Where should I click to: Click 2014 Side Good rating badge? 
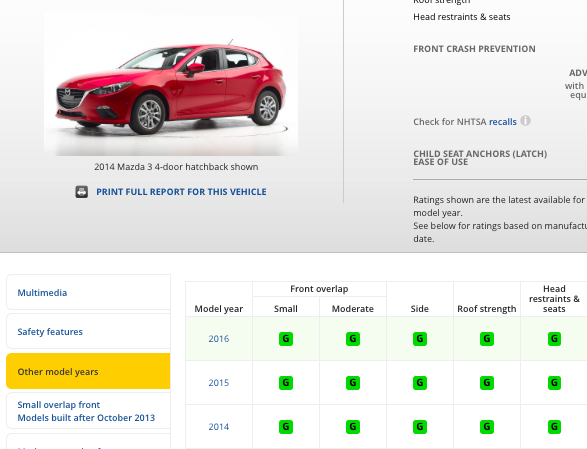[420, 427]
